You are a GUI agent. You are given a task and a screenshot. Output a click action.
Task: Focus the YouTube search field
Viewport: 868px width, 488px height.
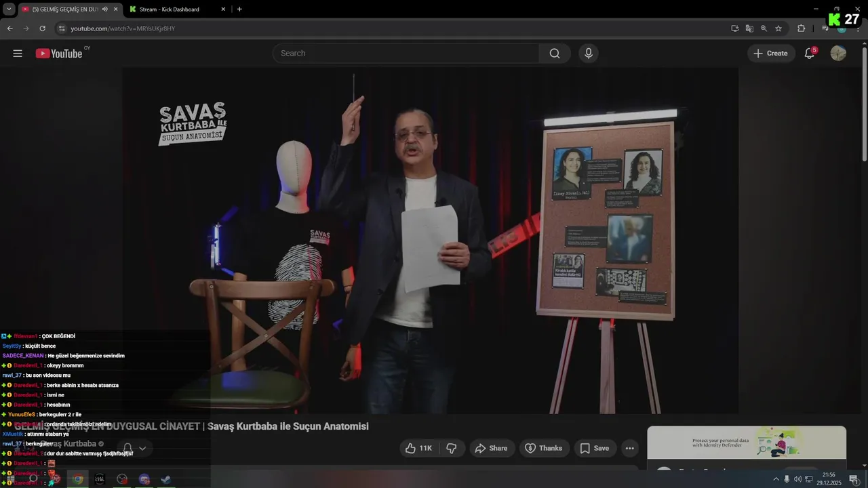click(406, 54)
